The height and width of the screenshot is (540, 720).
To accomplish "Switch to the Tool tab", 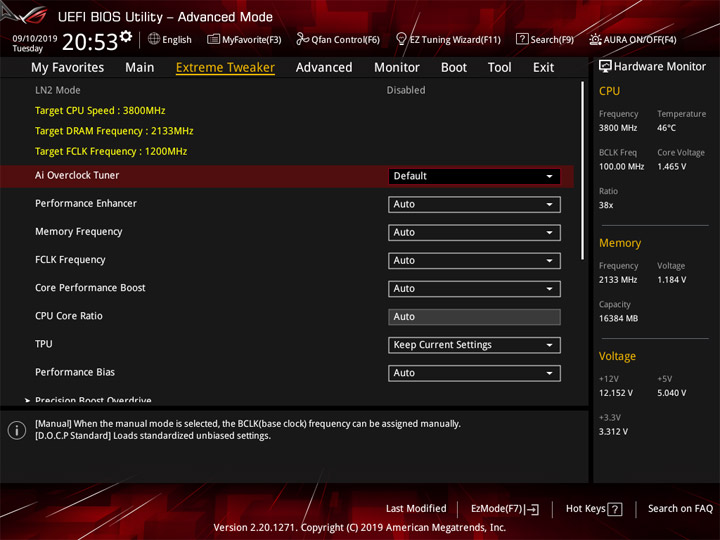I will coord(499,68).
